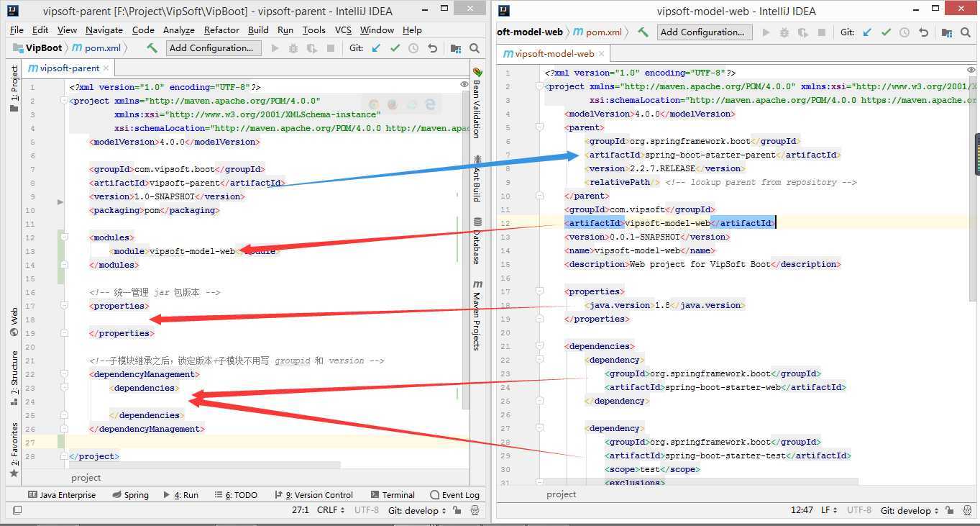Click UTF-8 encoding in vipsoft-parent status bar
Viewport: 980px width, 526px height.
click(367, 510)
